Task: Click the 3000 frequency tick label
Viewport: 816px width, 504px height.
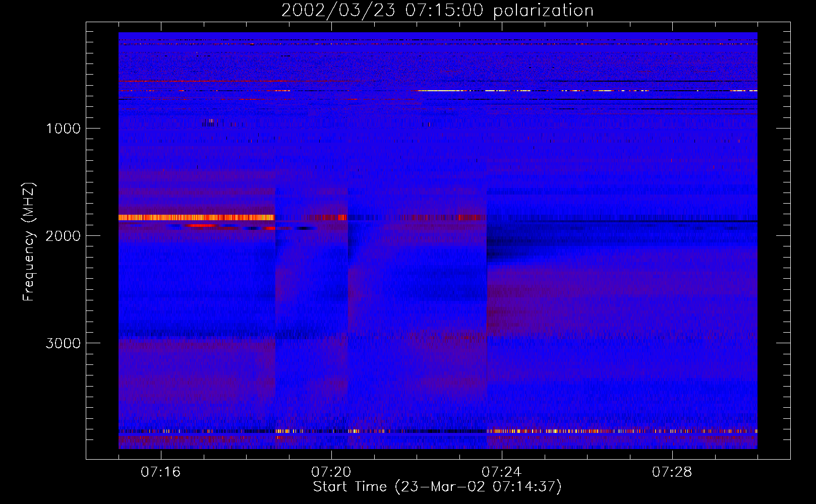Action: [x=63, y=343]
